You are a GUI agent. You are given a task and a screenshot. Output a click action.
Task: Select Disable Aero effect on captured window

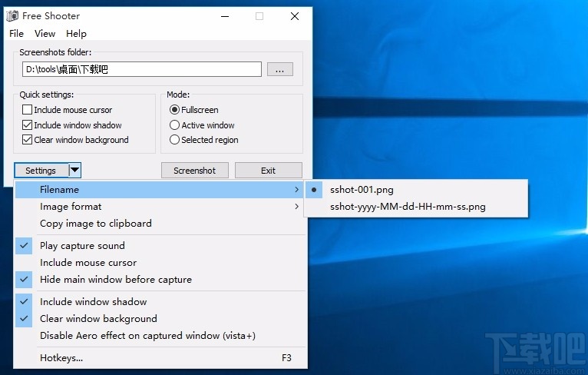tap(160, 335)
